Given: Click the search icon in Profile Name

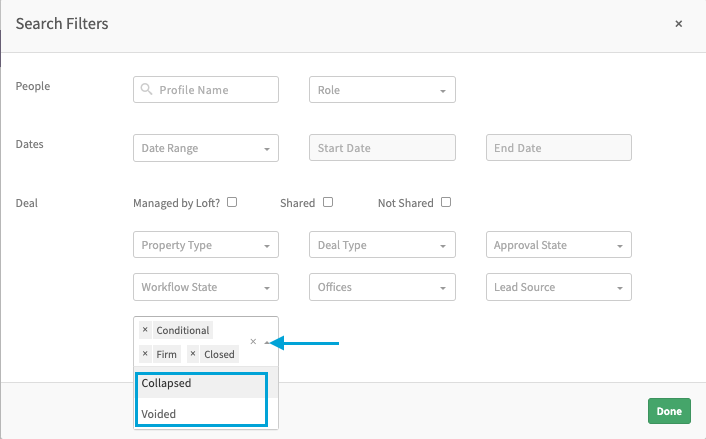Looking at the screenshot, I should pos(148,90).
